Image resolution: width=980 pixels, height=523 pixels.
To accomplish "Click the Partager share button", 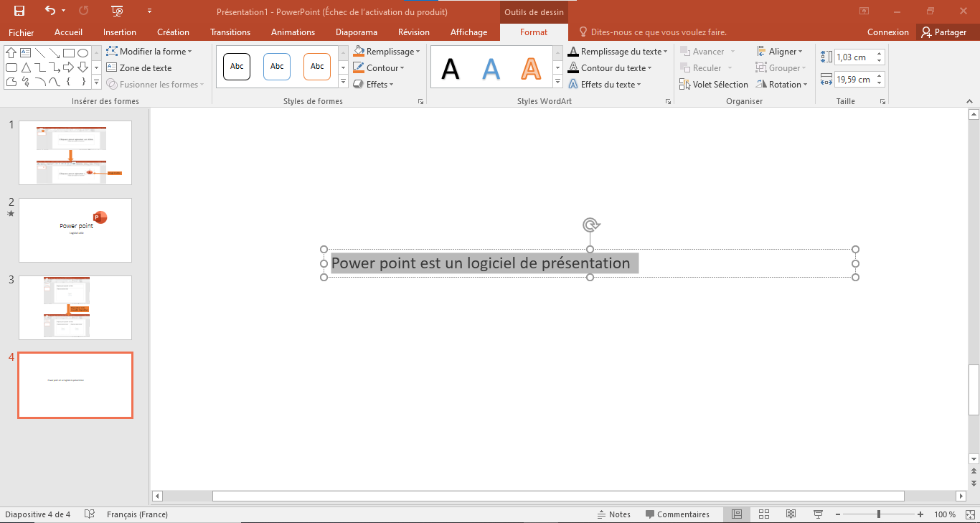I will pyautogui.click(x=944, y=32).
